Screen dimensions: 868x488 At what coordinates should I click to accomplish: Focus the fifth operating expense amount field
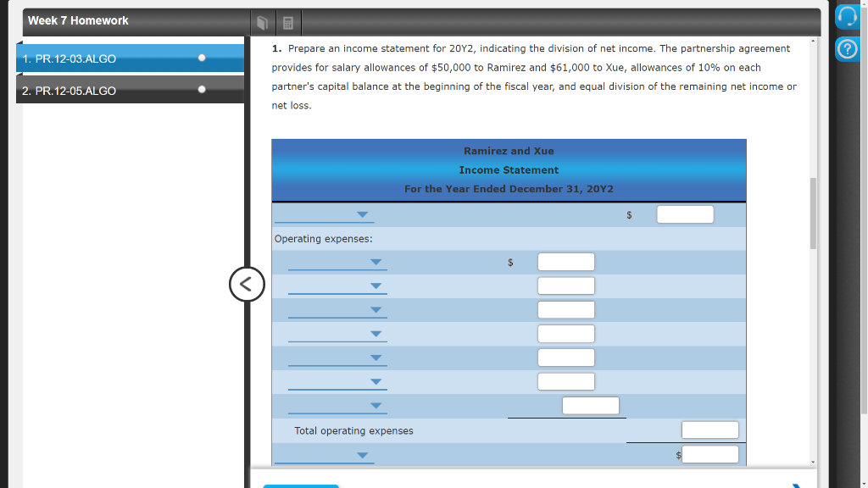pos(565,358)
